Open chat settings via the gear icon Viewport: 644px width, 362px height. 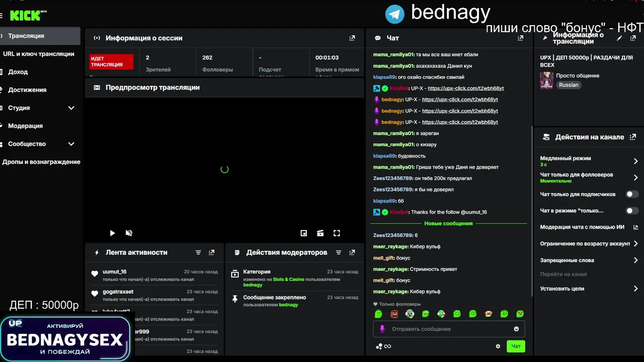pos(498,346)
